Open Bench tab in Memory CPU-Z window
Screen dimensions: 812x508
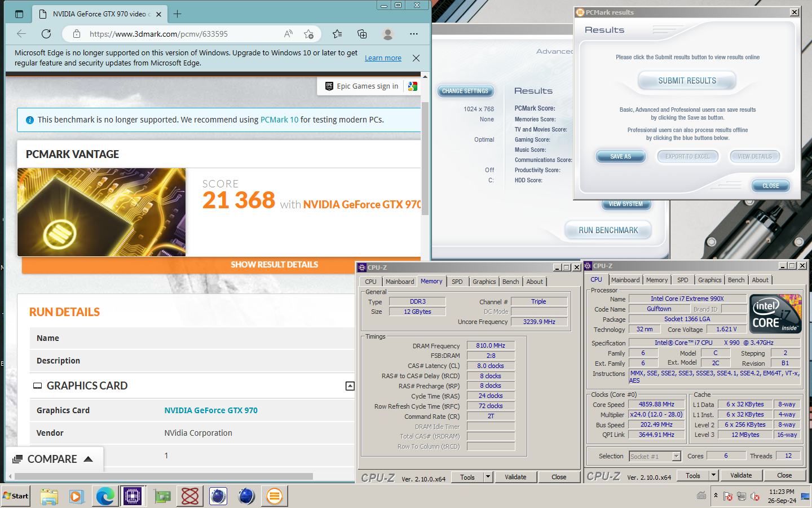click(x=510, y=282)
